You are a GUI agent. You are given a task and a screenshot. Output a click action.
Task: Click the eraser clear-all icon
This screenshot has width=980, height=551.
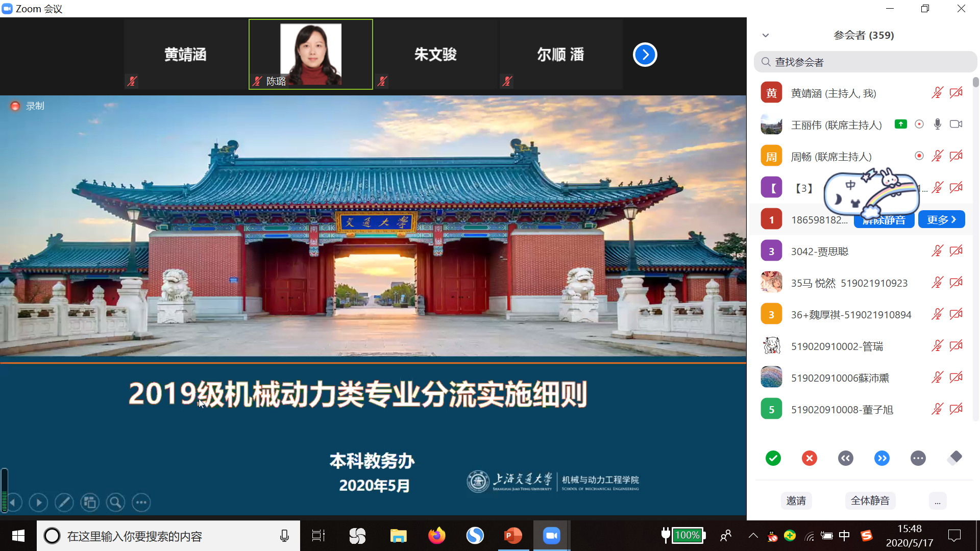point(954,458)
